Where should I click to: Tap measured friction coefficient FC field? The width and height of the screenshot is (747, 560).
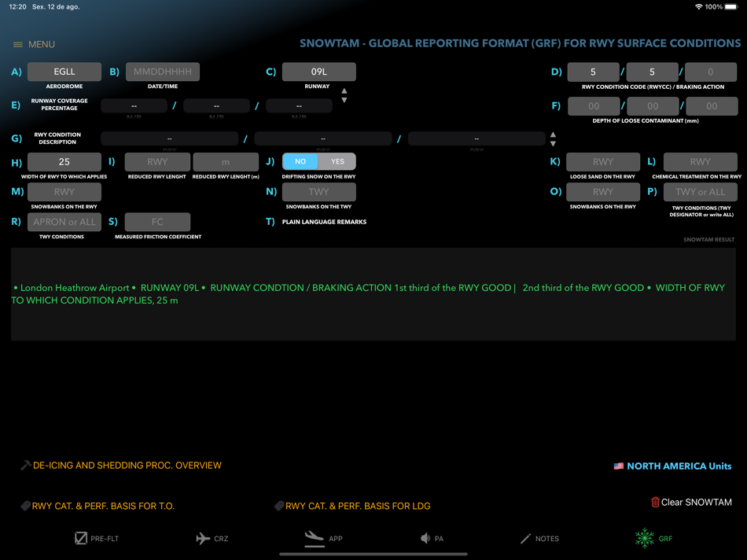157,222
